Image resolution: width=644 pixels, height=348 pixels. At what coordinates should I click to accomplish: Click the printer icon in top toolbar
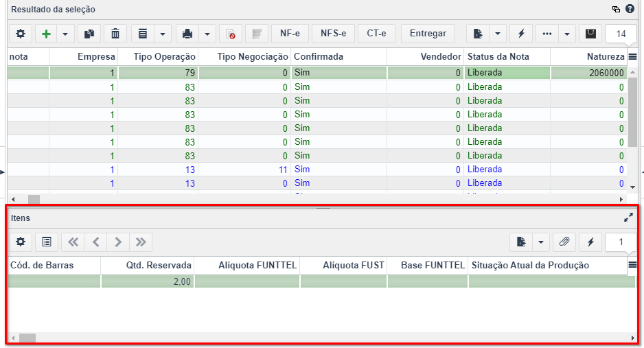[187, 34]
